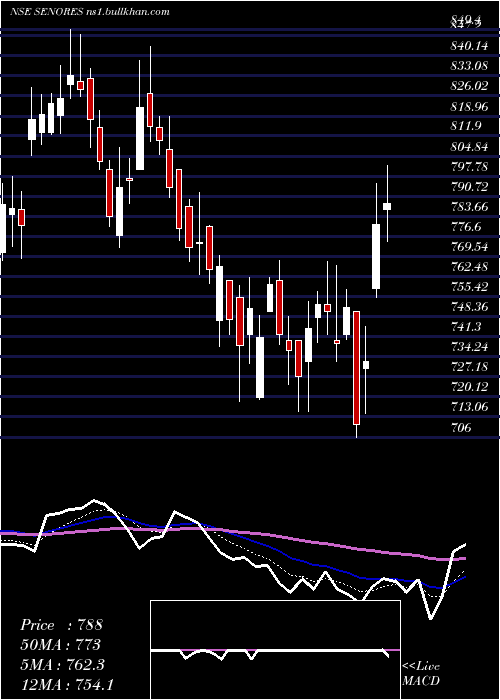Screen dimensions: 500x700
Task: Click the 713.06 price label
Action: pos(469,407)
